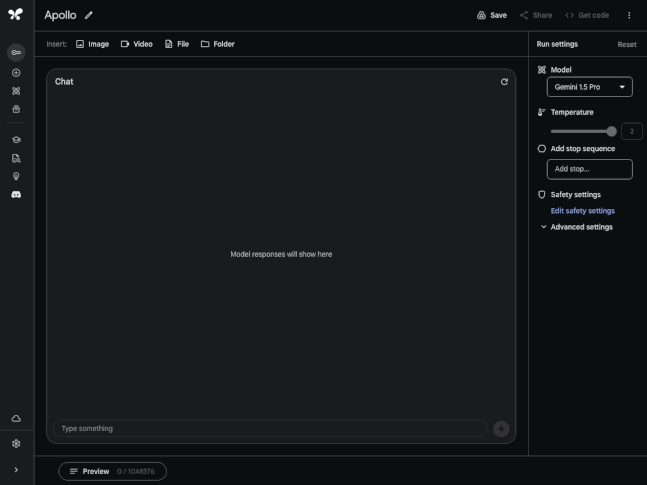The width and height of the screenshot is (647, 485).
Task: Open the API key page from sidebar
Action: [16, 52]
